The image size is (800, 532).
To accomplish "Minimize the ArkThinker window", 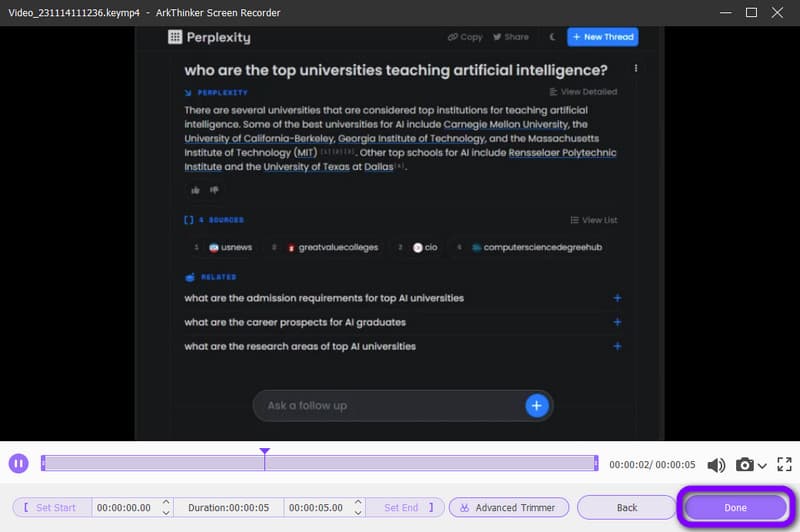I will point(726,12).
